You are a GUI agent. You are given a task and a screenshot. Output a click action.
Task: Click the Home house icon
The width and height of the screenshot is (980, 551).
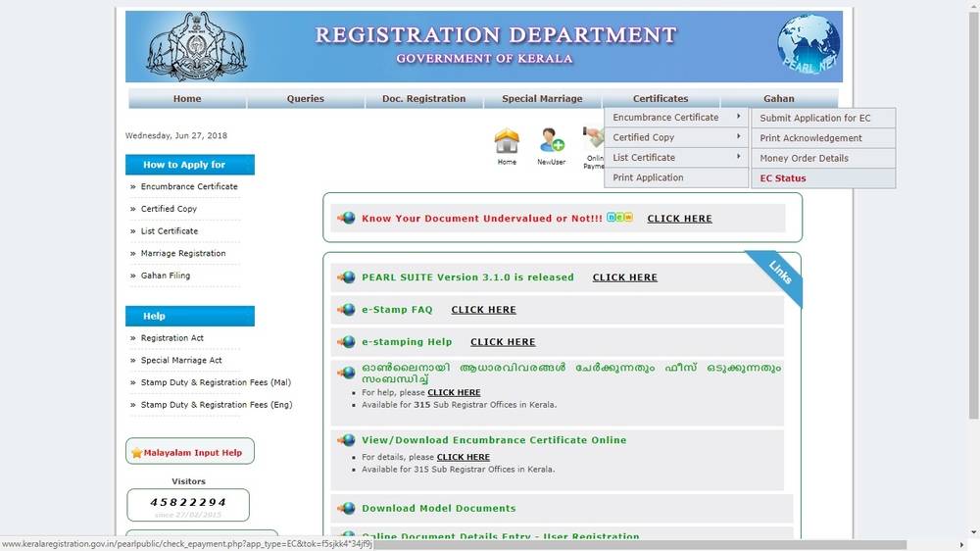point(507,141)
